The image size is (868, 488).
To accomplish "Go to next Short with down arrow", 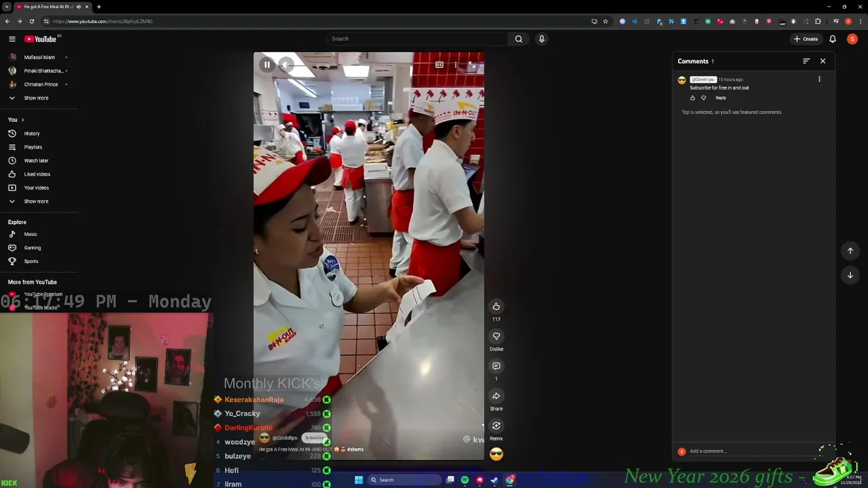I will [850, 275].
